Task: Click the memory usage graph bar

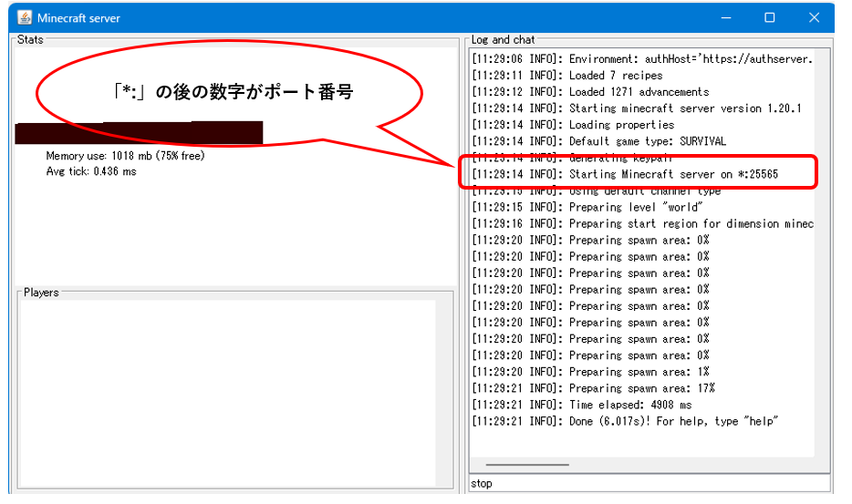Action: pyautogui.click(x=139, y=133)
